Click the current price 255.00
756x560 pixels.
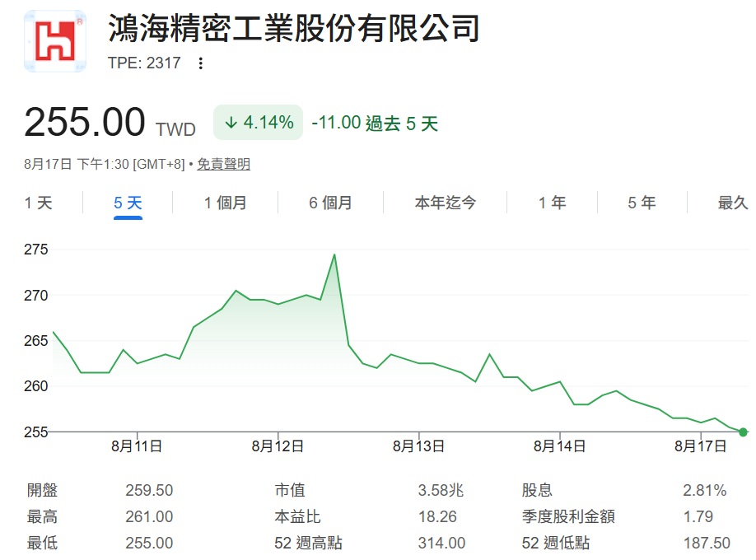point(84,122)
